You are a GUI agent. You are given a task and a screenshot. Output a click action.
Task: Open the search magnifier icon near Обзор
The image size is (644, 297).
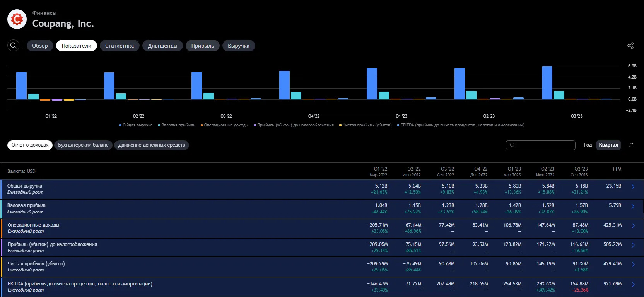pyautogui.click(x=14, y=46)
